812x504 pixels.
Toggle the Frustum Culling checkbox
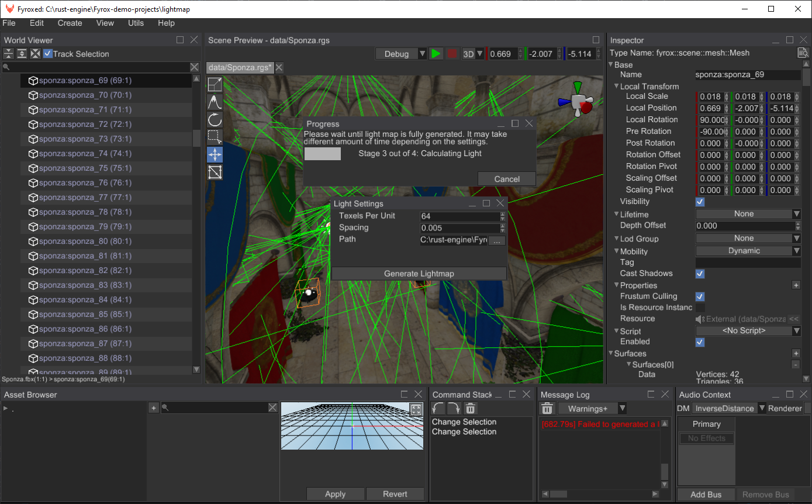(x=700, y=296)
